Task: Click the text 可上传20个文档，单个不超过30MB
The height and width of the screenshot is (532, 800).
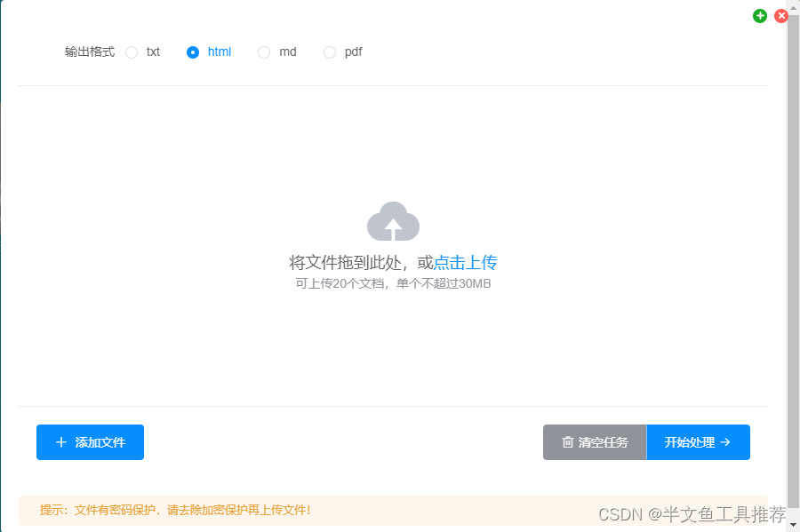Action: 393,284
